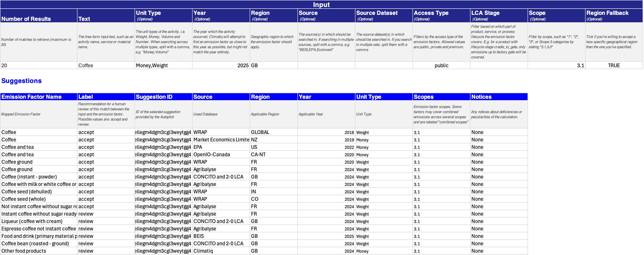Screen dimensions: 644x255
Task: Toggle the Region Fallback TRUE cell
Action: tap(614, 65)
